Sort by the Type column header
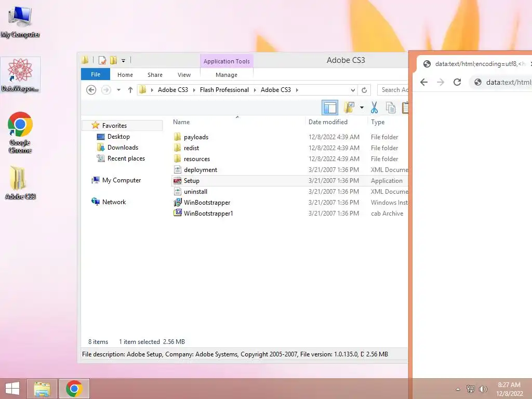The width and height of the screenshot is (532, 399). tap(388, 122)
